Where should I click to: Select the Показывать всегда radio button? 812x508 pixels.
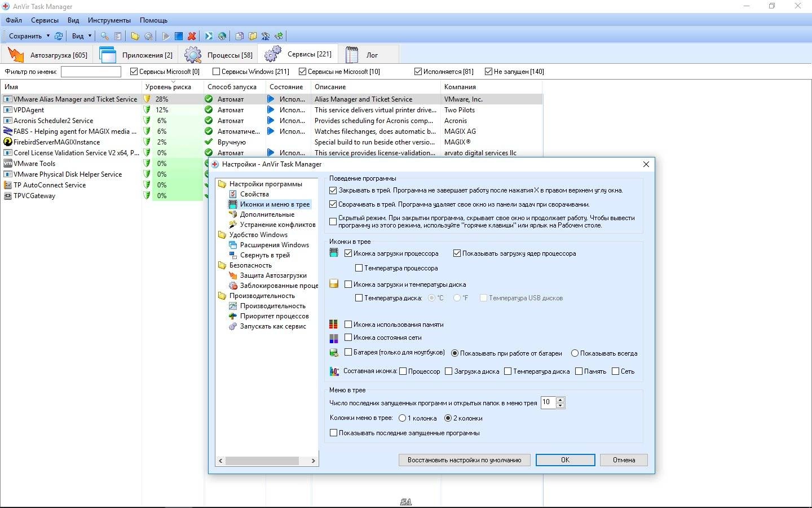[575, 353]
